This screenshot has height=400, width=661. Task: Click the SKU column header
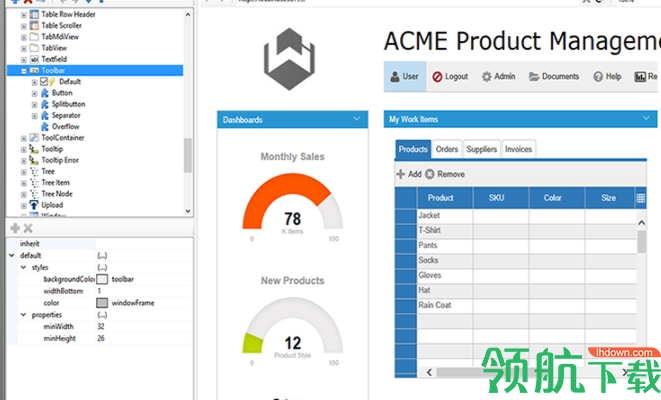tap(501, 198)
